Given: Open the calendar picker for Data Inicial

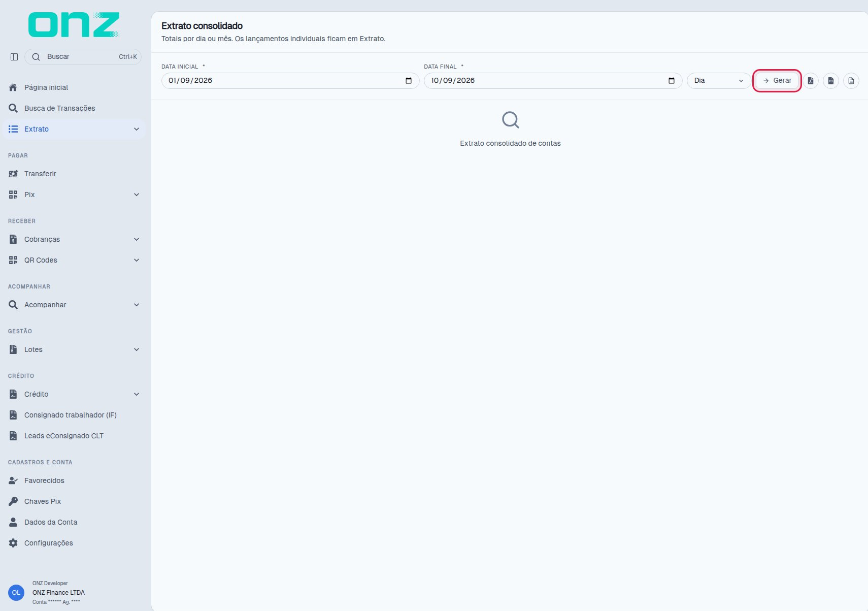Looking at the screenshot, I should point(409,81).
